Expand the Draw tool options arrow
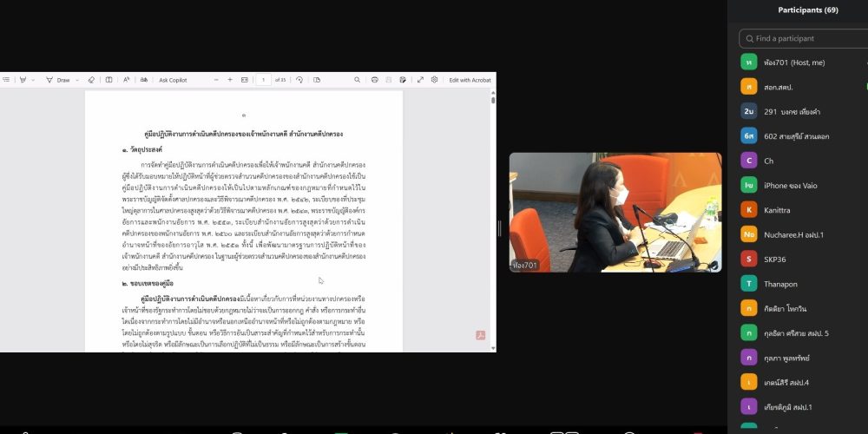 (77, 80)
